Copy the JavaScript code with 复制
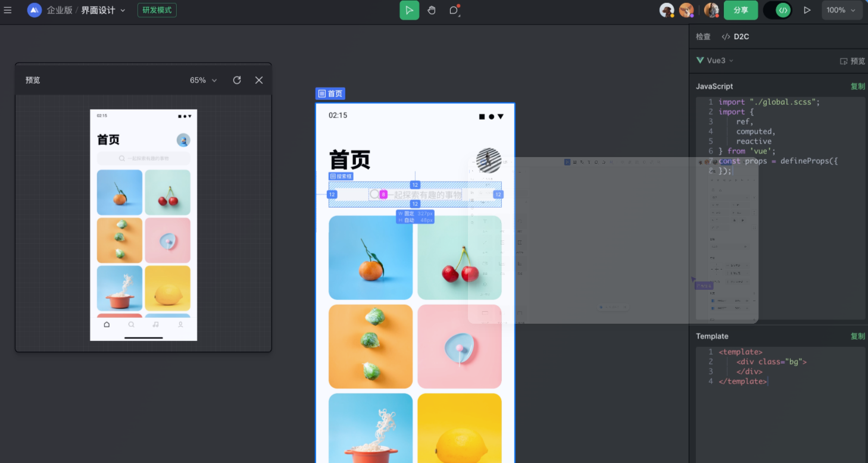Image resolution: width=868 pixels, height=463 pixels. pyautogui.click(x=858, y=86)
